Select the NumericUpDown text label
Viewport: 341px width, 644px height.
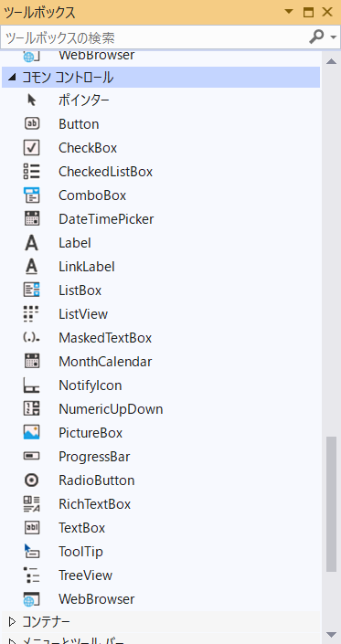[x=111, y=409]
